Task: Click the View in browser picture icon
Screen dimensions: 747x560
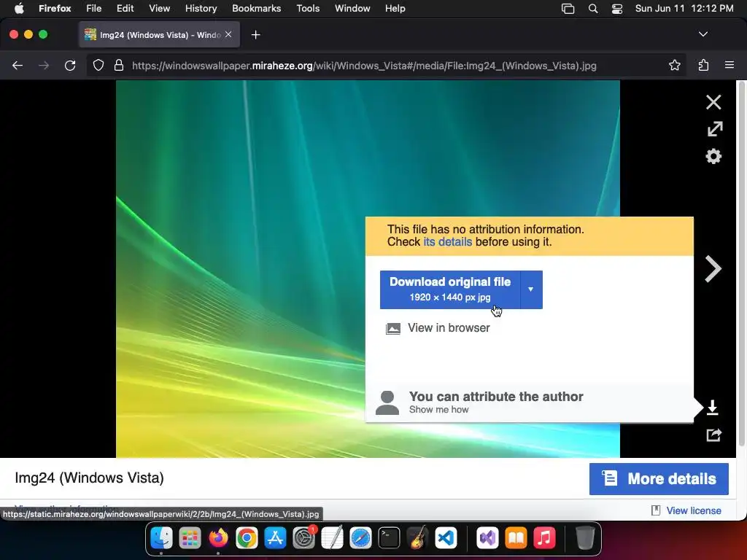Action: click(392, 329)
